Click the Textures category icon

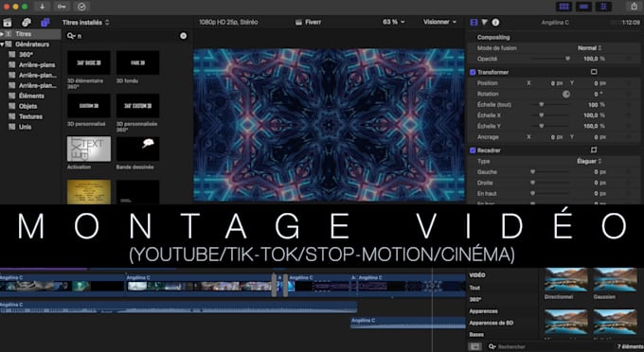click(12, 116)
